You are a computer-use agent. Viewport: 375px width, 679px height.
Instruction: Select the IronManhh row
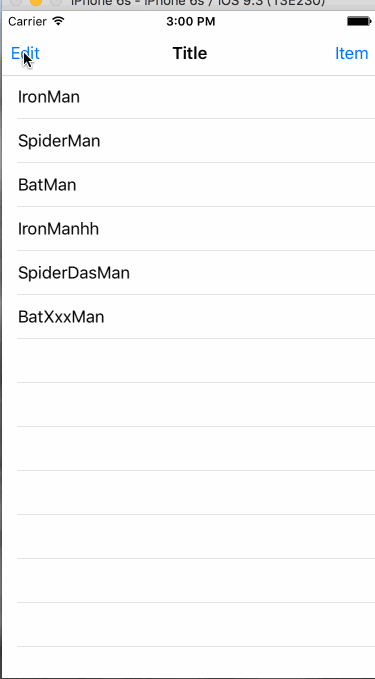point(188,229)
